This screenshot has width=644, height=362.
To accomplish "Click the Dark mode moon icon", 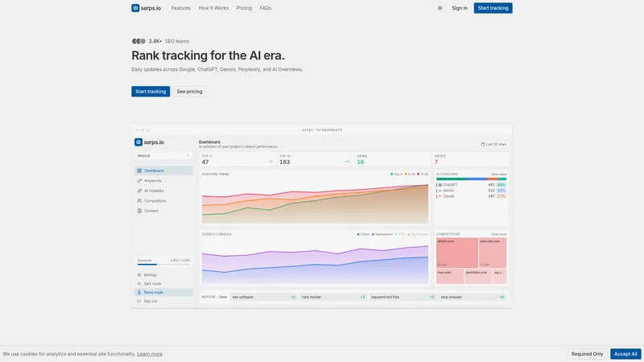I will click(138, 284).
